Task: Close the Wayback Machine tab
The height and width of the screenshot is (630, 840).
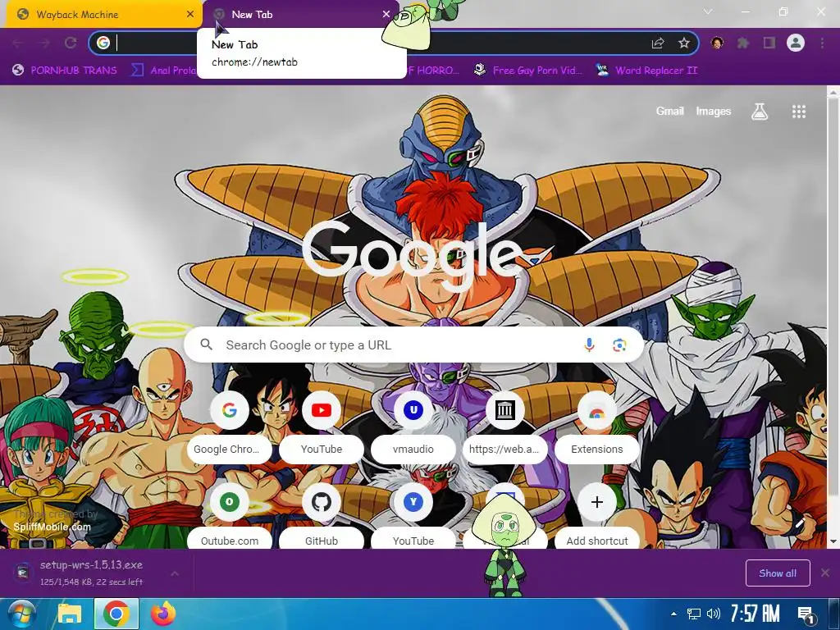Action: [x=190, y=15]
